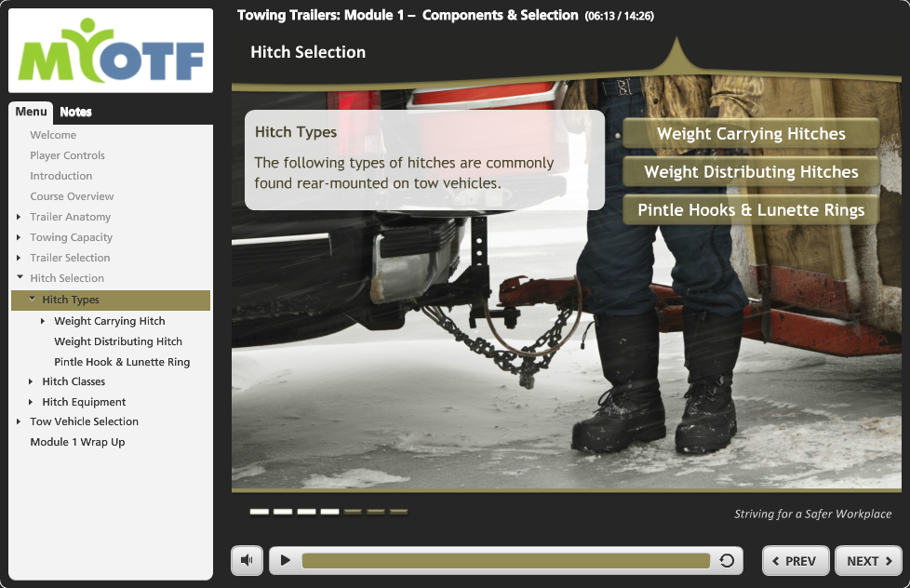
Task: Click the play button icon
Action: [x=285, y=560]
